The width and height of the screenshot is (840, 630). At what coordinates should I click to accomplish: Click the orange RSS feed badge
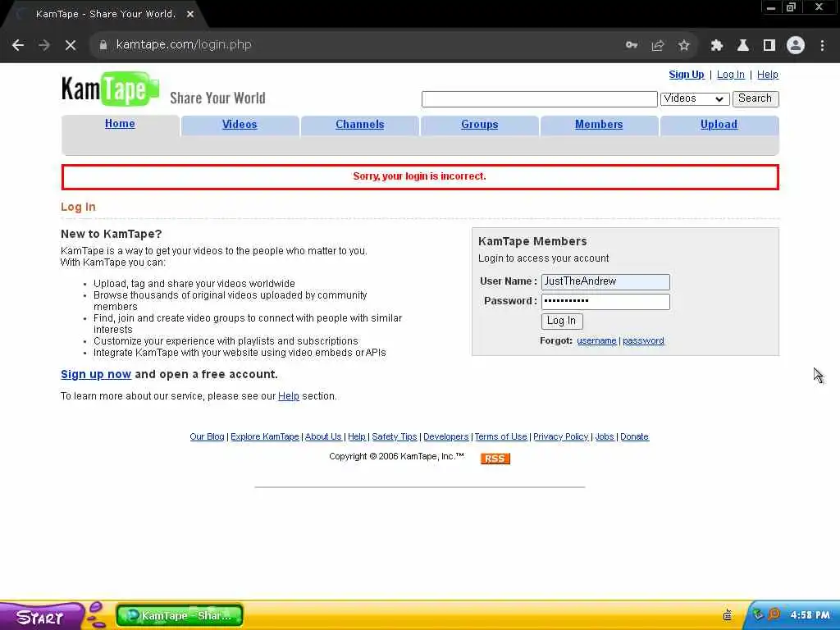[x=495, y=459]
